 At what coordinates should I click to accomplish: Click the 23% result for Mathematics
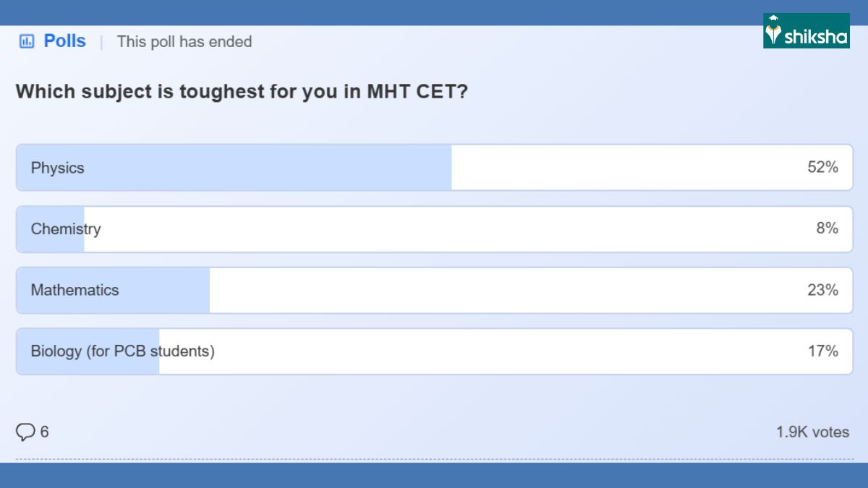tap(822, 290)
